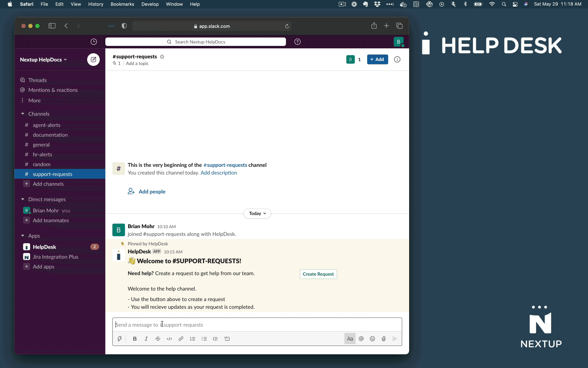Show channel details info icon
The width and height of the screenshot is (588, 368).
(397, 60)
